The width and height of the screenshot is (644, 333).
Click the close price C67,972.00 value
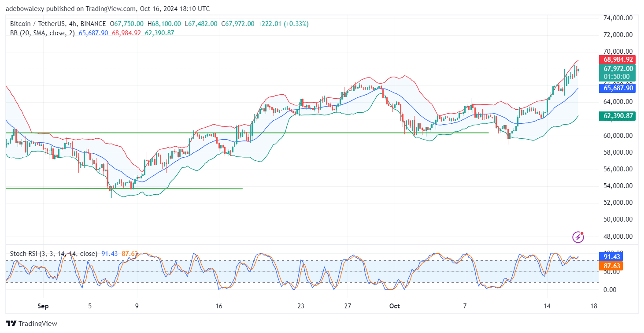238,24
